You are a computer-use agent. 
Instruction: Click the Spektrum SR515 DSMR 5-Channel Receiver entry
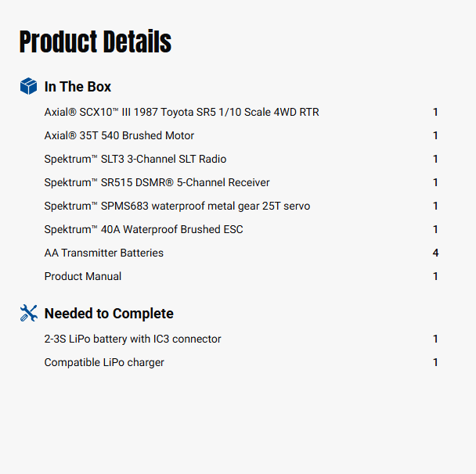[157, 183]
